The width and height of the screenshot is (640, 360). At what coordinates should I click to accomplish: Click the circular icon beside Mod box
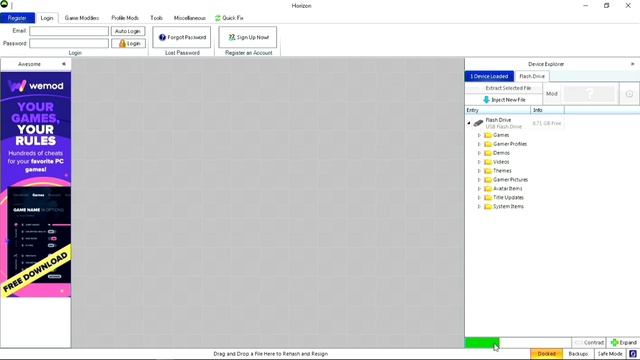(629, 94)
